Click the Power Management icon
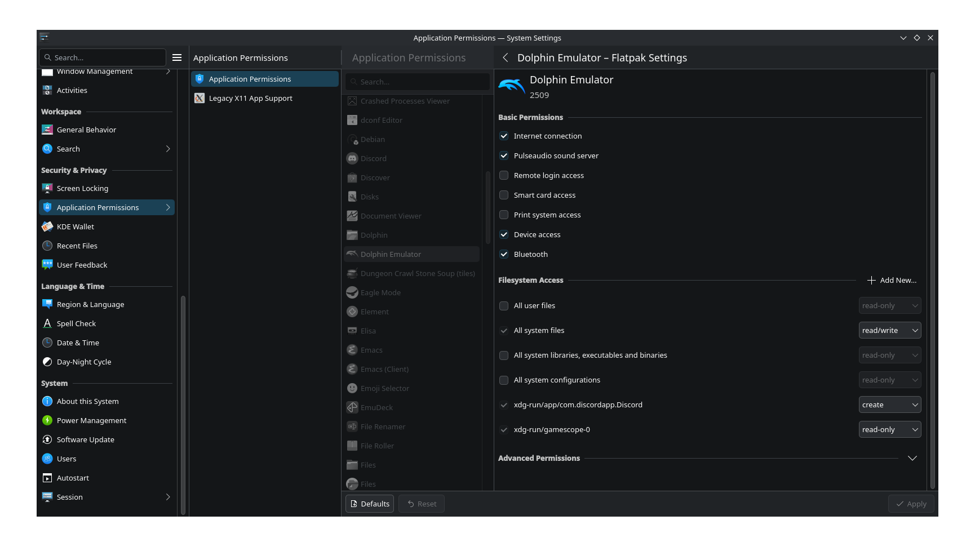This screenshot has width=975, height=560. click(x=47, y=420)
